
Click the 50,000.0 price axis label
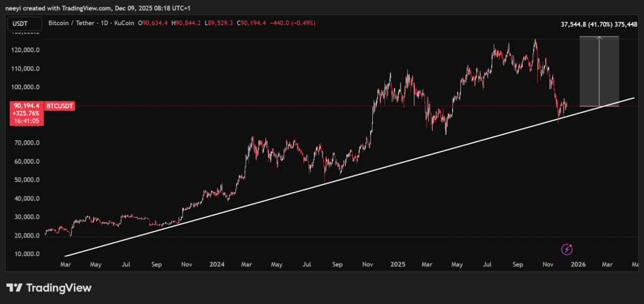(x=27, y=180)
